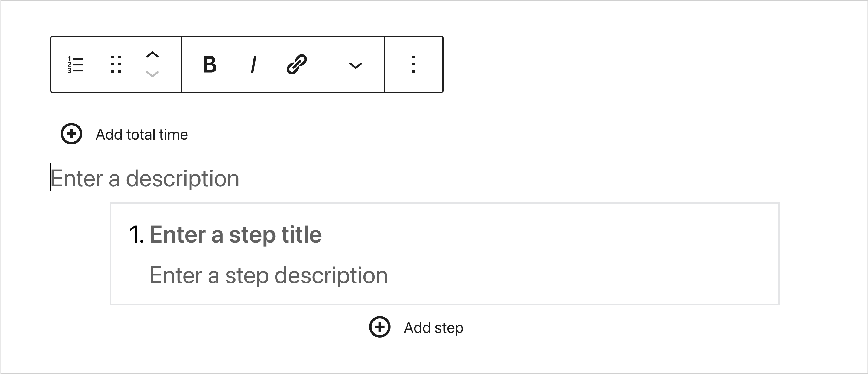This screenshot has height=375, width=868.
Task: Click the Enter a step description field
Action: [x=268, y=275]
